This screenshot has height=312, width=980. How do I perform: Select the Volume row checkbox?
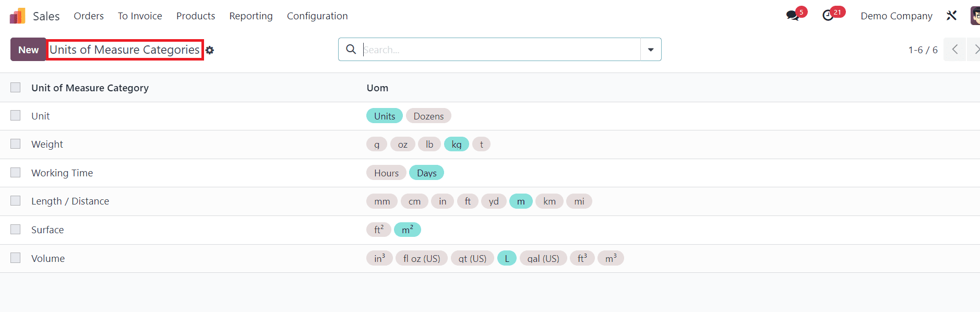tap(16, 258)
